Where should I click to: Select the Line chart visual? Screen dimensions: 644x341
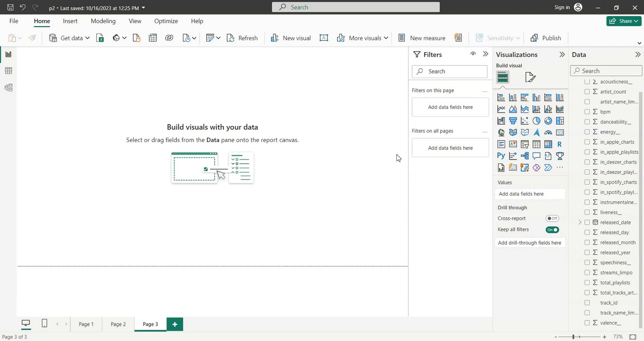pos(501,109)
